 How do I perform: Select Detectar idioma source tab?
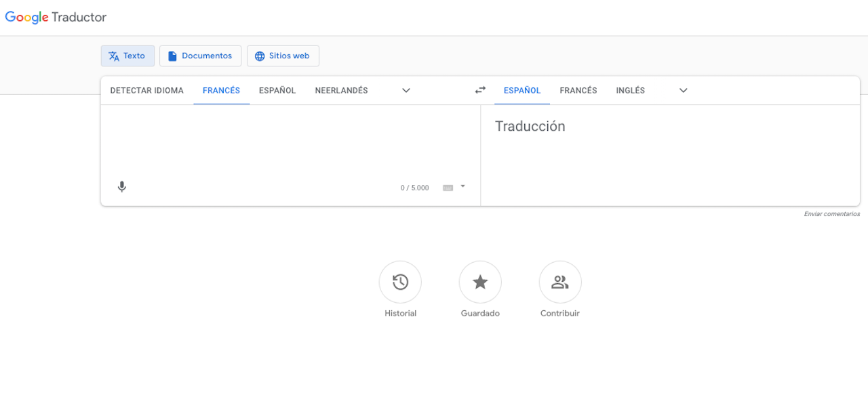point(147,90)
